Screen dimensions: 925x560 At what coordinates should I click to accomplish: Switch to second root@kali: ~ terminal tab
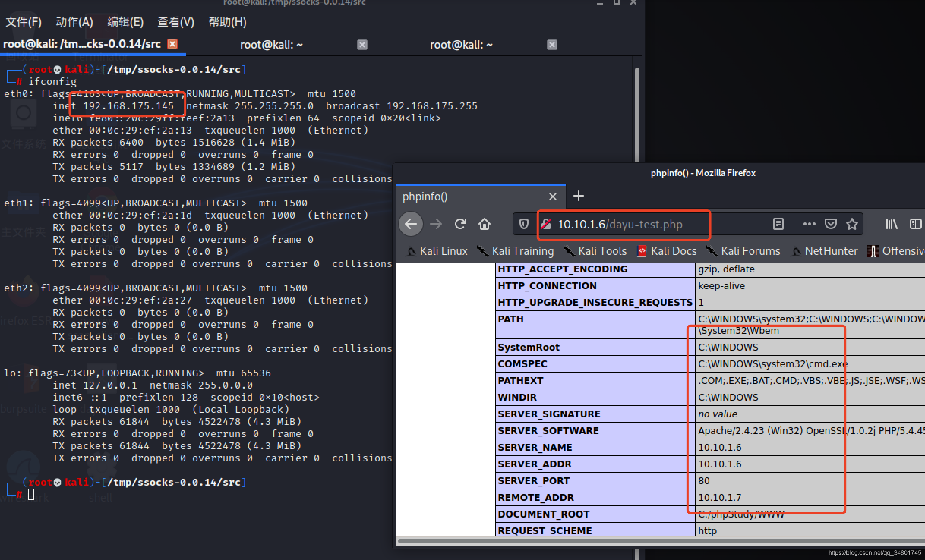coord(271,45)
